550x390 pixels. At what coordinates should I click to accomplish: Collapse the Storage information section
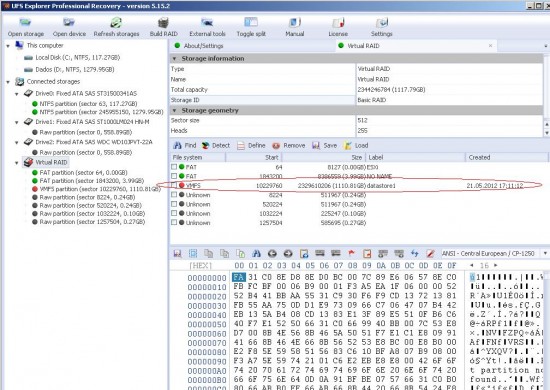[174, 59]
